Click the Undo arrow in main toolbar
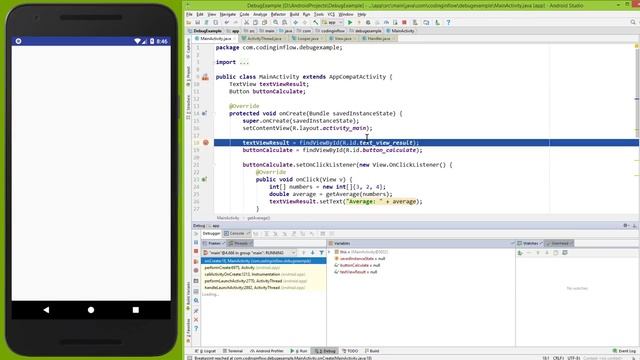640x360 pixels. [227, 22]
